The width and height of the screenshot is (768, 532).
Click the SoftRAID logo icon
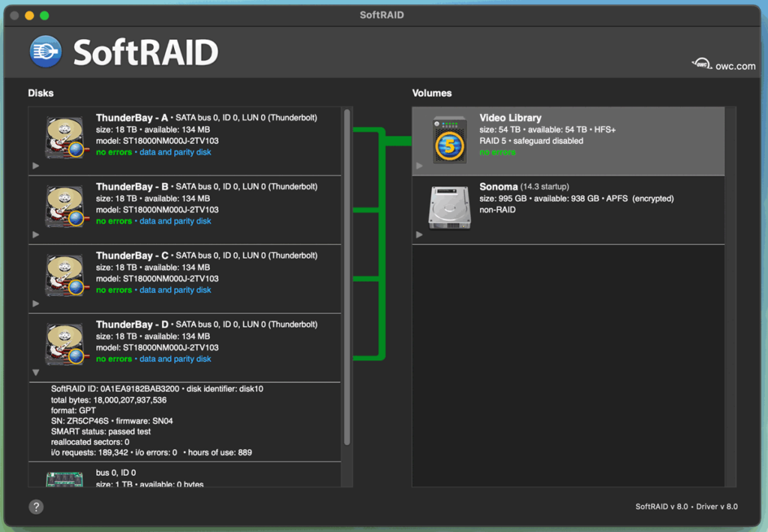point(45,52)
